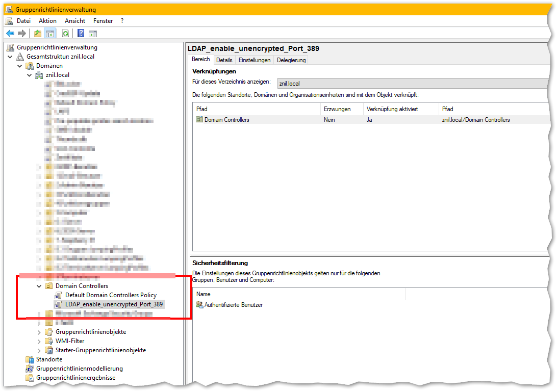Open the Aktion menu
This screenshot has height=392, width=558.
pos(47,21)
